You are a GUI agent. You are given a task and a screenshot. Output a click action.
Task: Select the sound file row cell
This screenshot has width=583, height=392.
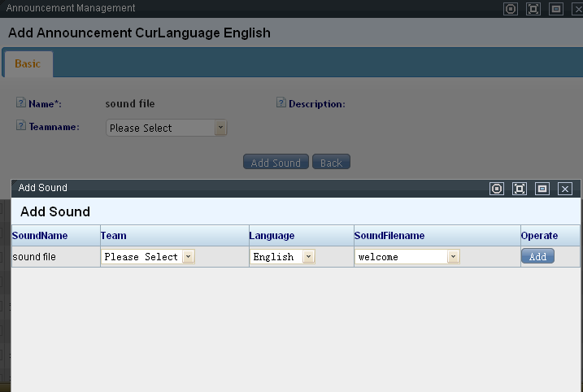[33, 256]
